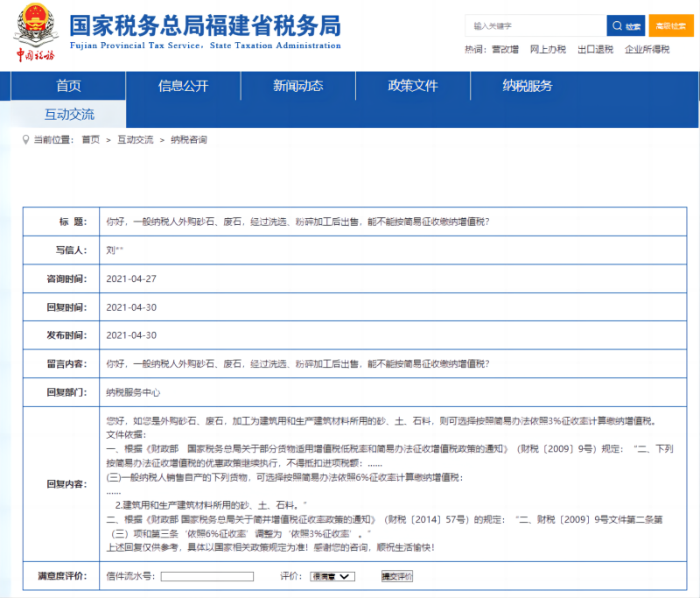Open the 首页 navigation tab
The width and height of the screenshot is (700, 598).
(x=68, y=86)
